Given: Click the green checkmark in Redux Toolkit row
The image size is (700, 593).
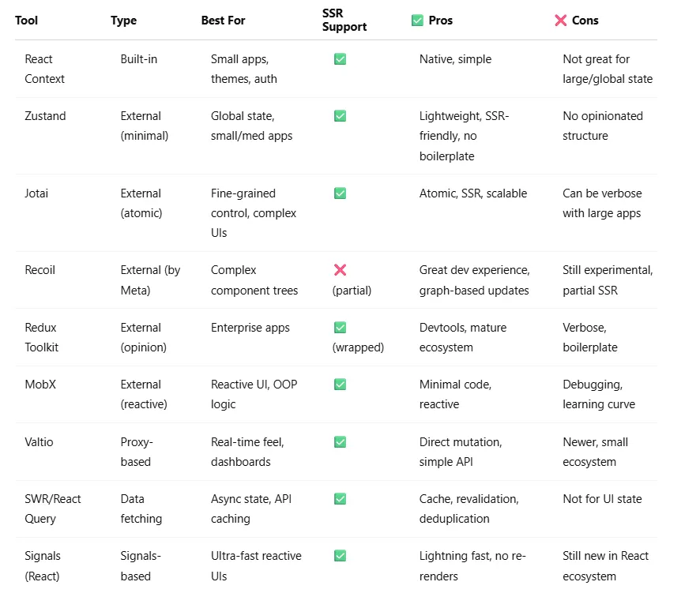Looking at the screenshot, I should click(340, 328).
